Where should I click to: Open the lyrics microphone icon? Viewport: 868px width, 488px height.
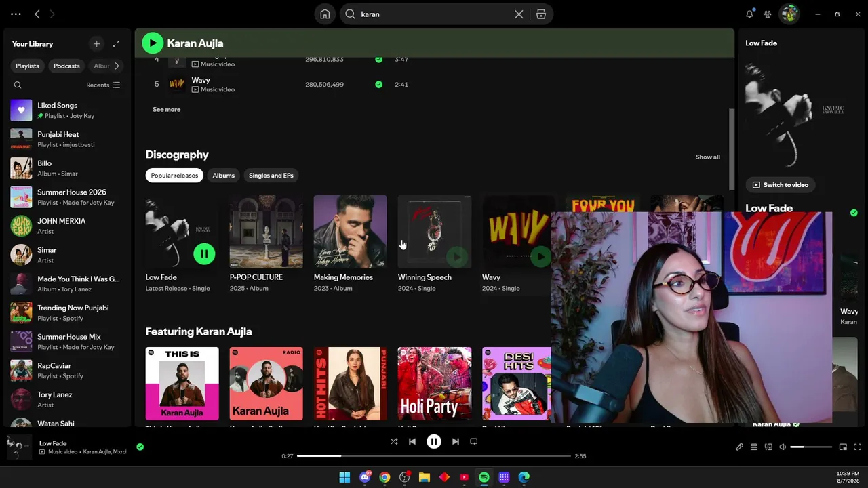tap(740, 447)
